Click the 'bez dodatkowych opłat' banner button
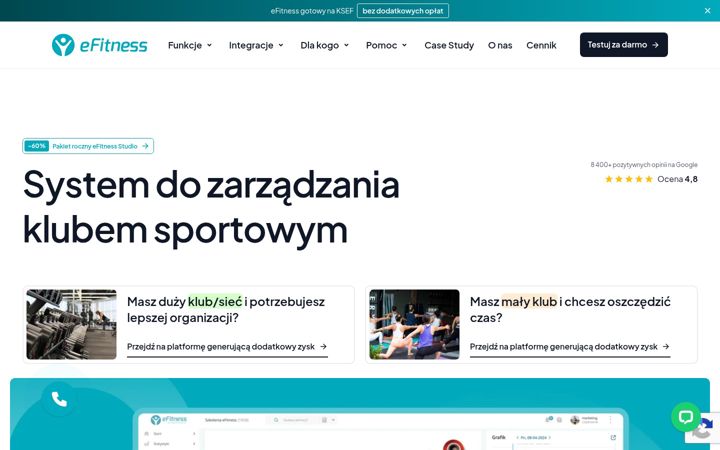This screenshot has height=450, width=720. 403,11
